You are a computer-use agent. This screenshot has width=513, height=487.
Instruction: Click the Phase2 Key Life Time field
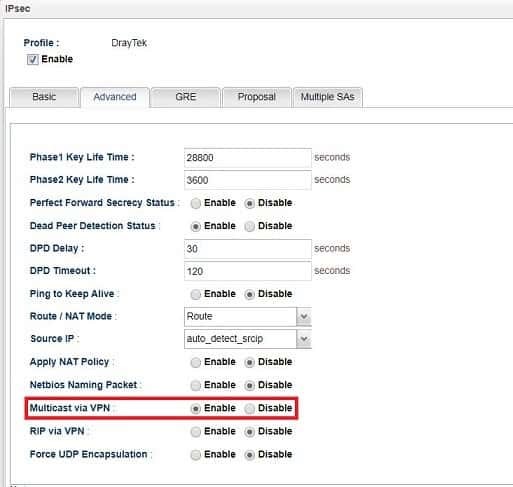tap(248, 180)
